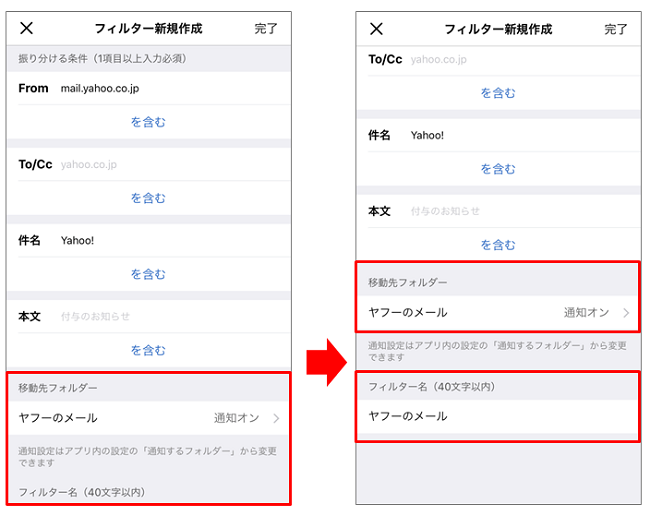
Task: Click the 移動先フォルダー header on the left screen
Action: pos(58,388)
